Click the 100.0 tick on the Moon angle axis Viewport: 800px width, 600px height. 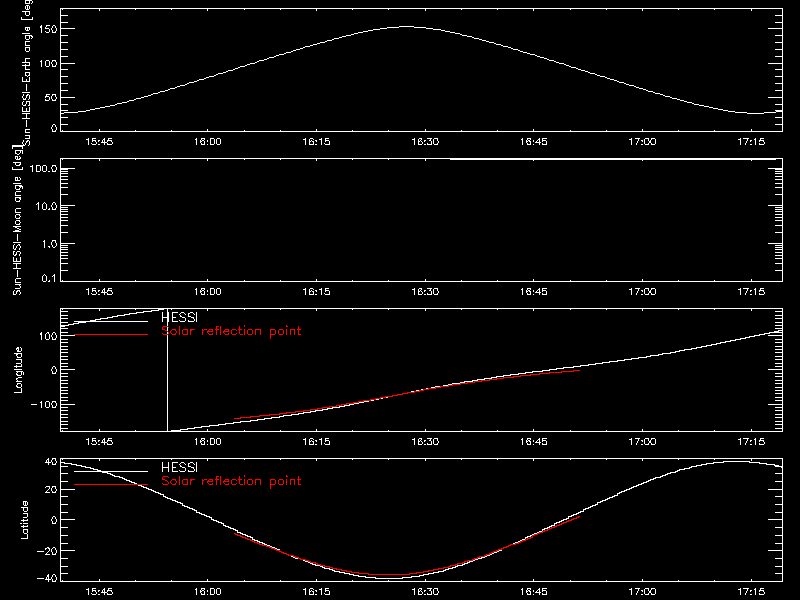click(x=43, y=168)
